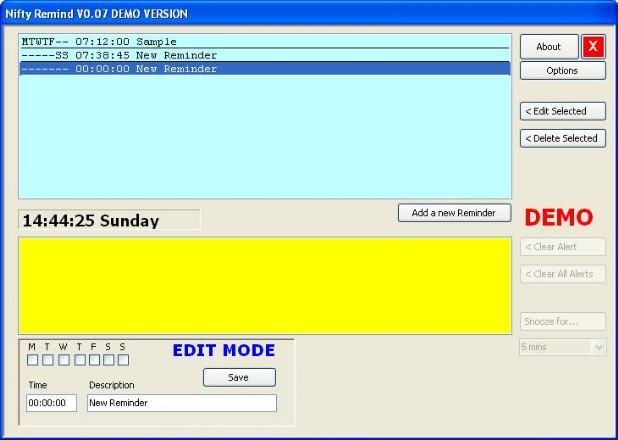Add a new Reminder
Screen dimensions: 618x440
click(x=454, y=213)
